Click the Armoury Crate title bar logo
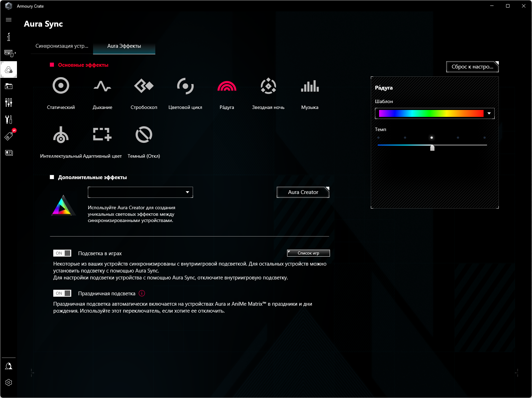Screen dimensions: 532x398 click(9, 6)
